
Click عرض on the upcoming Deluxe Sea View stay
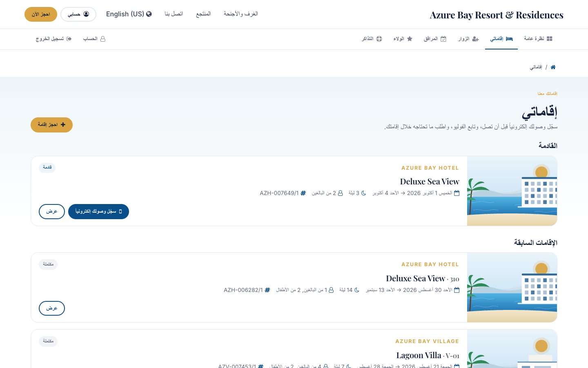tap(52, 211)
